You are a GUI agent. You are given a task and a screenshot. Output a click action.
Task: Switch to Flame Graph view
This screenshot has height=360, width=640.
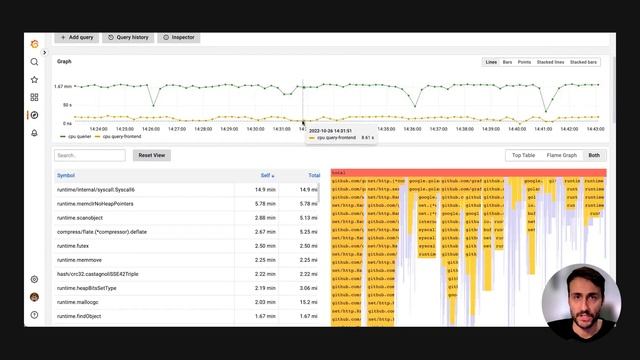(x=562, y=155)
